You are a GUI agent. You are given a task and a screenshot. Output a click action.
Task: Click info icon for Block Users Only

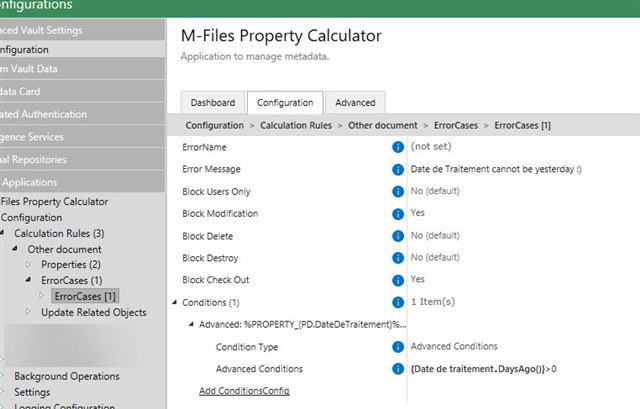coord(398,191)
